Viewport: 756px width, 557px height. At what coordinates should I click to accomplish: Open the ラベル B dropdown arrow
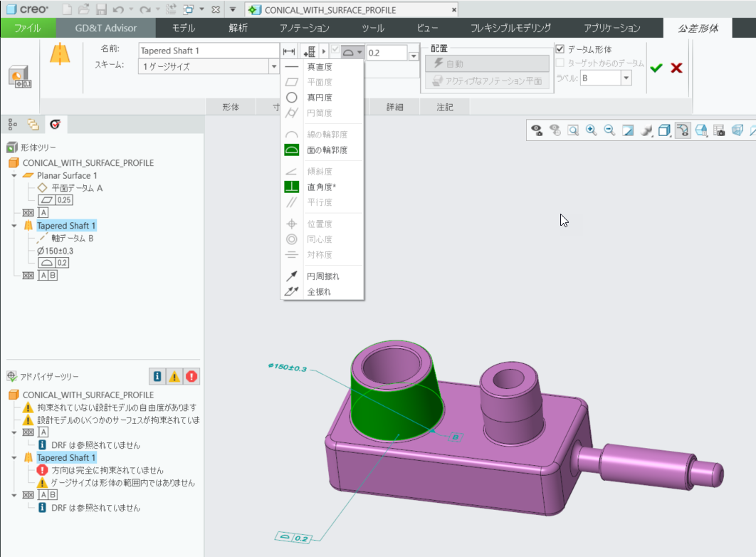tap(626, 78)
